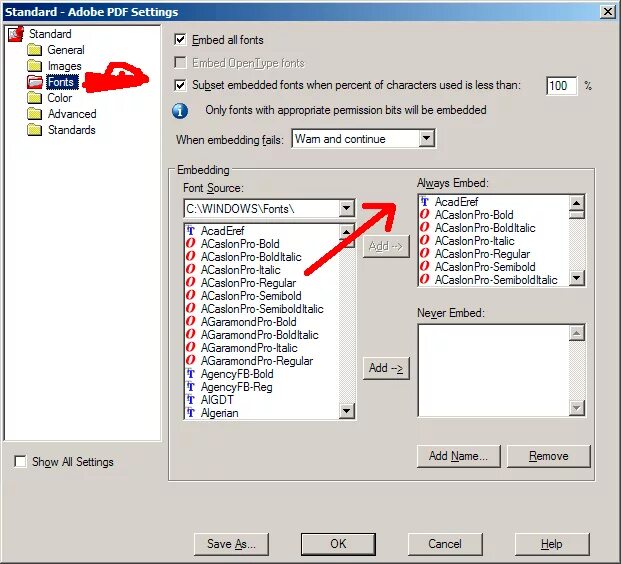This screenshot has width=621, height=564.
Task: Select the Images settings category
Action: (x=65, y=66)
